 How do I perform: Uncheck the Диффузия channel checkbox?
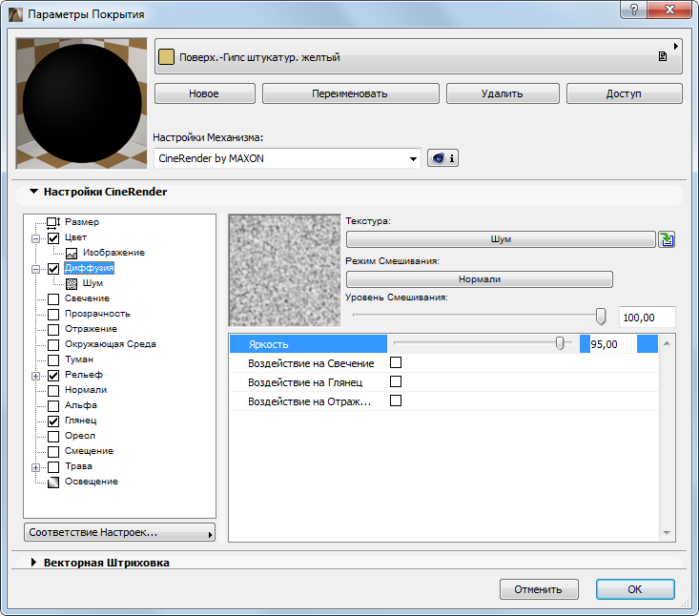pos(53,268)
